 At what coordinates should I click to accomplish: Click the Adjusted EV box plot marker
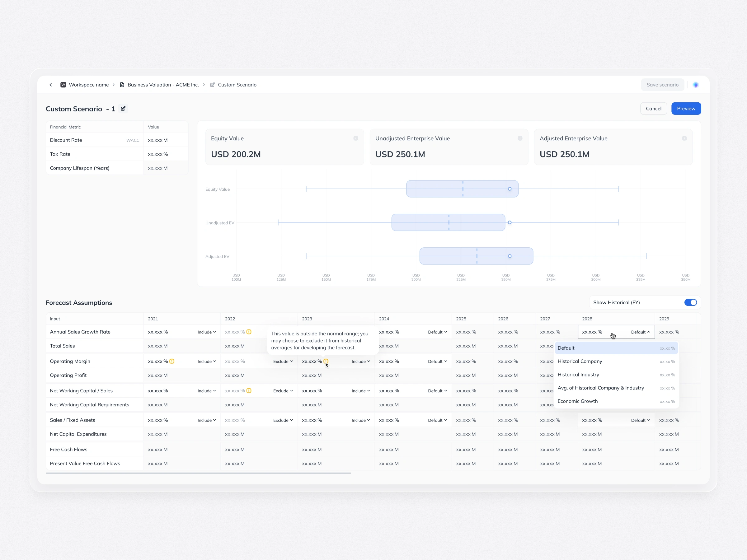510,256
